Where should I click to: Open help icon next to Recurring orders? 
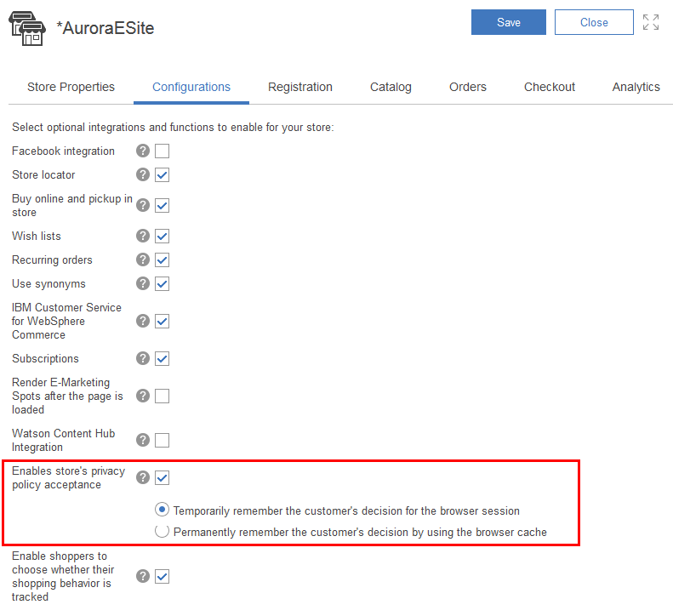click(x=143, y=260)
